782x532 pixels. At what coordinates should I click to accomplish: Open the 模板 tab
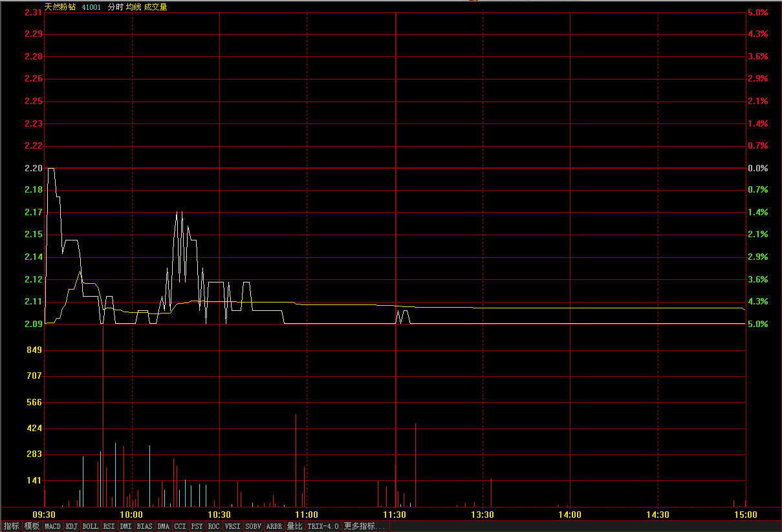pos(32,526)
